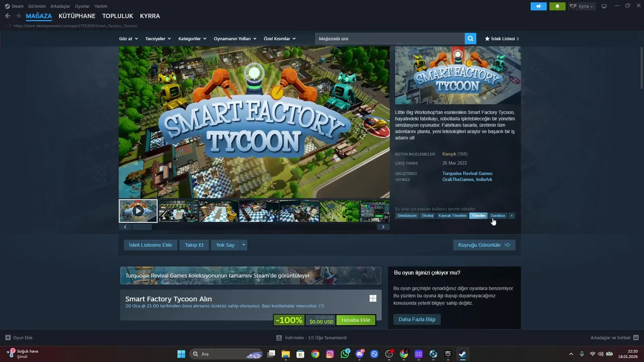Click the Strateji tag
Screen dimensions: 644x362
428,216
